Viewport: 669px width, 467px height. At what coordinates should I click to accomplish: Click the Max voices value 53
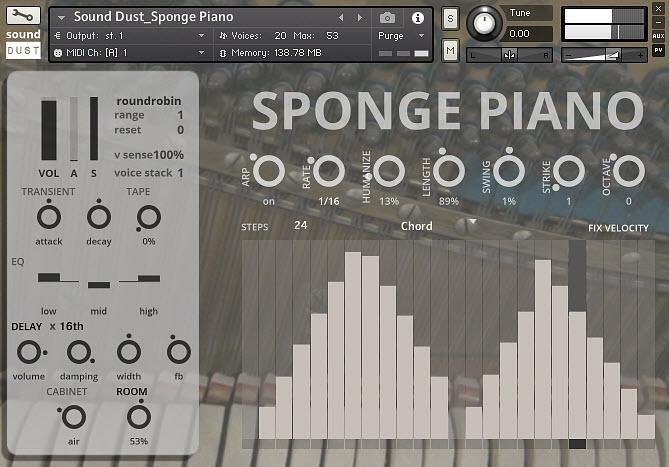tap(332, 36)
